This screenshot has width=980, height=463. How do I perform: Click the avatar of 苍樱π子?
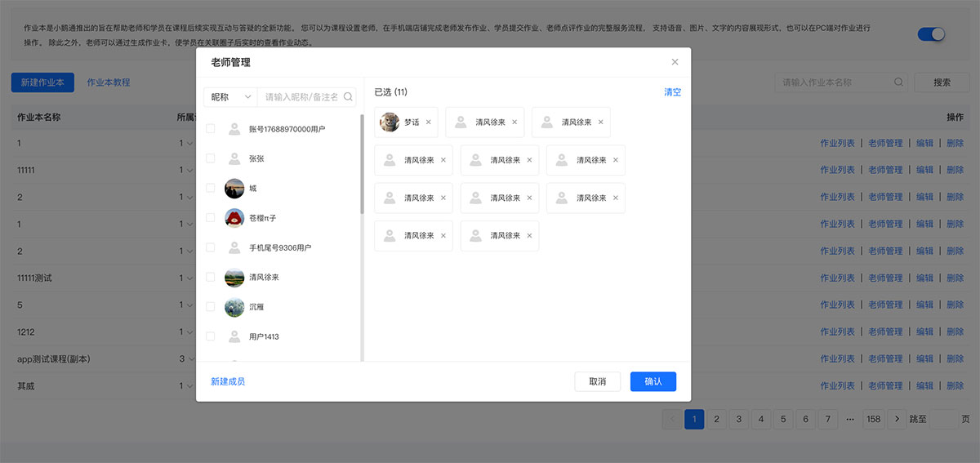pyautogui.click(x=234, y=218)
